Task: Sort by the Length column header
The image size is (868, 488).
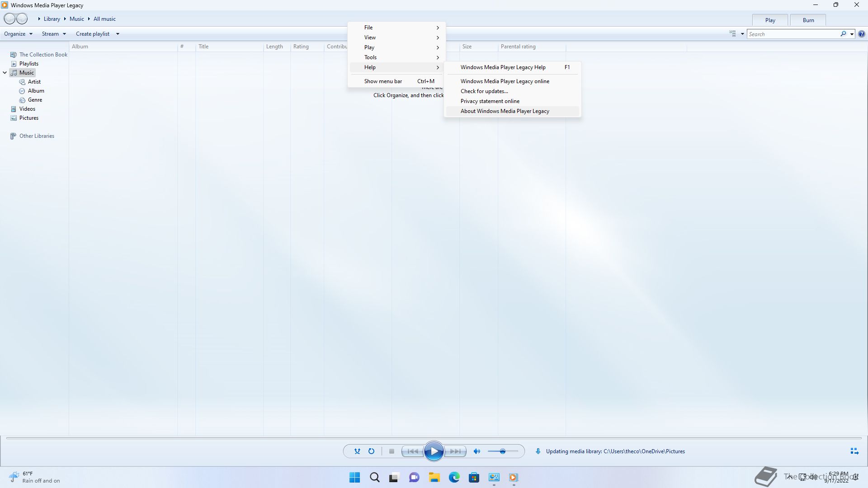Action: click(x=277, y=47)
